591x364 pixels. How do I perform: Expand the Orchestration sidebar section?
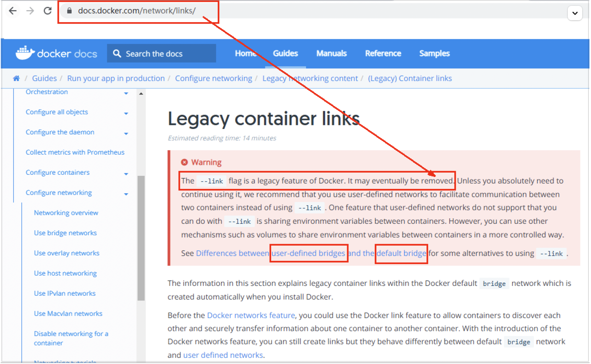[126, 93]
